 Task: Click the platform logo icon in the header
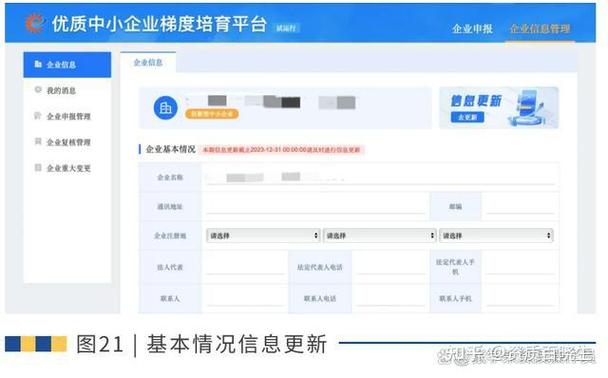35,23
